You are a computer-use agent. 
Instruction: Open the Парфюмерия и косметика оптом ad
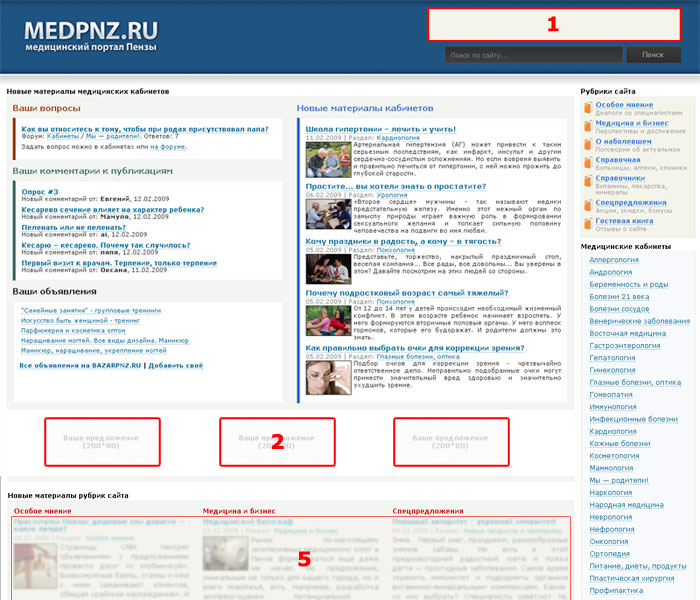(73, 331)
